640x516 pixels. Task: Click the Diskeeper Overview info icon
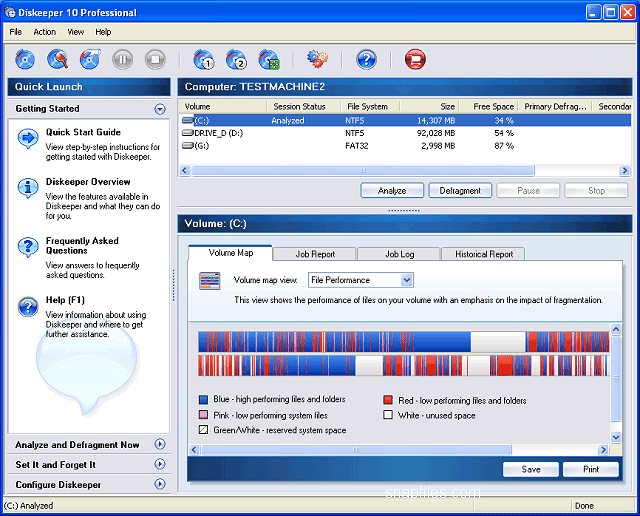tap(28, 188)
